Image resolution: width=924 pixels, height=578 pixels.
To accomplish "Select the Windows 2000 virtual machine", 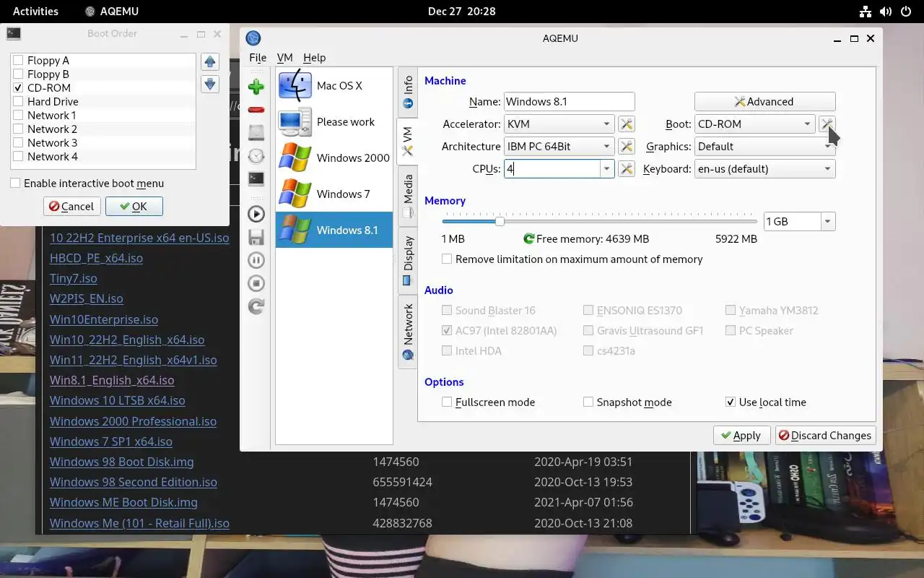I will (334, 158).
